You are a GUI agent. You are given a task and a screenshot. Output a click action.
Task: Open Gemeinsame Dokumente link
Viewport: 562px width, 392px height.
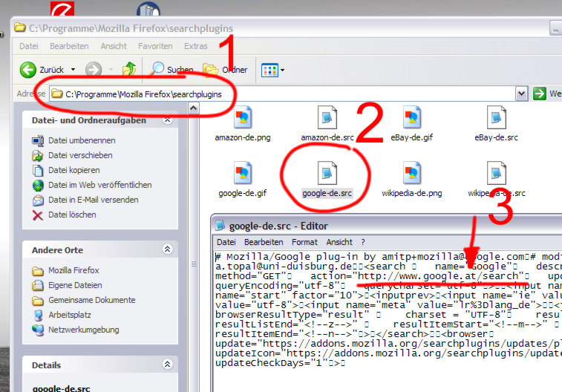pos(92,300)
